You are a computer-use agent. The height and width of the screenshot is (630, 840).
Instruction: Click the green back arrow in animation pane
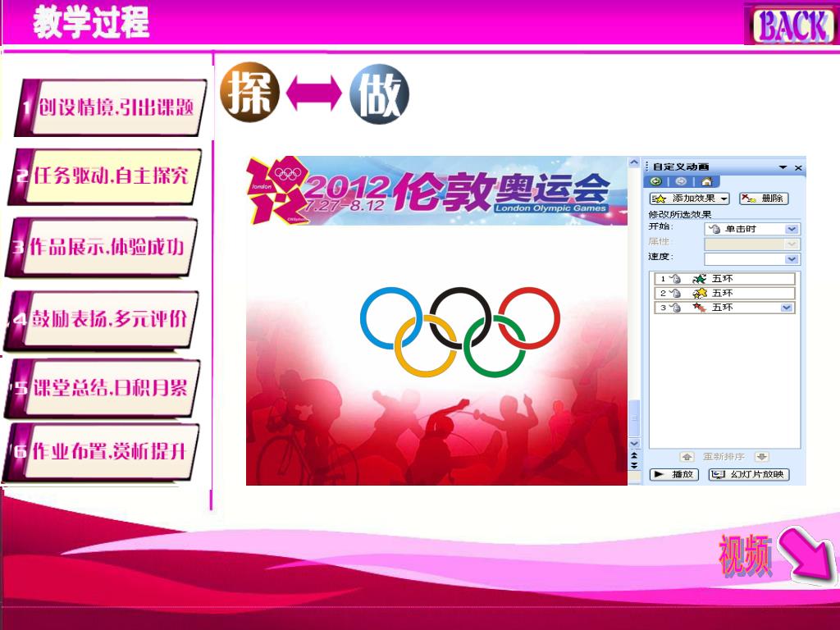click(x=655, y=181)
